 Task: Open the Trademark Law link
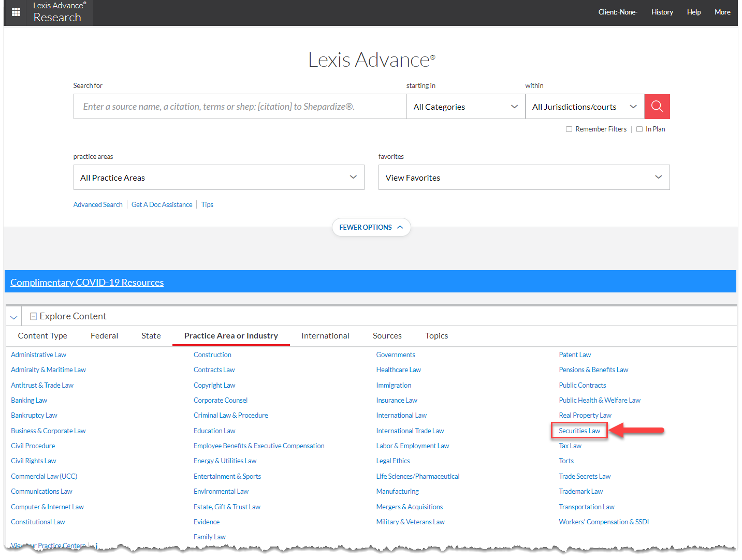tap(581, 491)
